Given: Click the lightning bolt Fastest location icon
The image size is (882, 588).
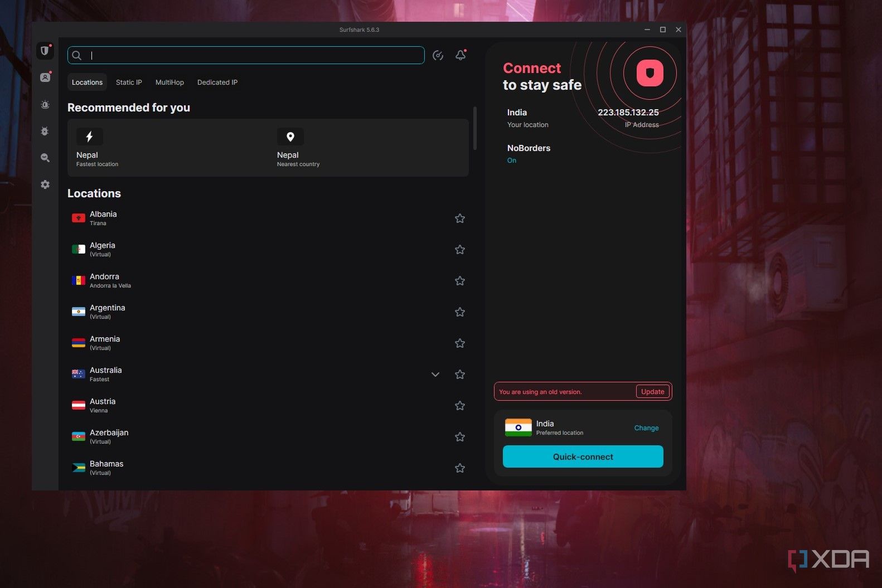Looking at the screenshot, I should coord(89,137).
